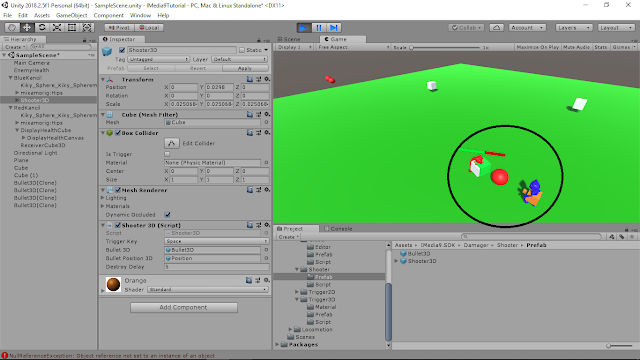
Task: Switch to the Console tab
Action: 338,229
